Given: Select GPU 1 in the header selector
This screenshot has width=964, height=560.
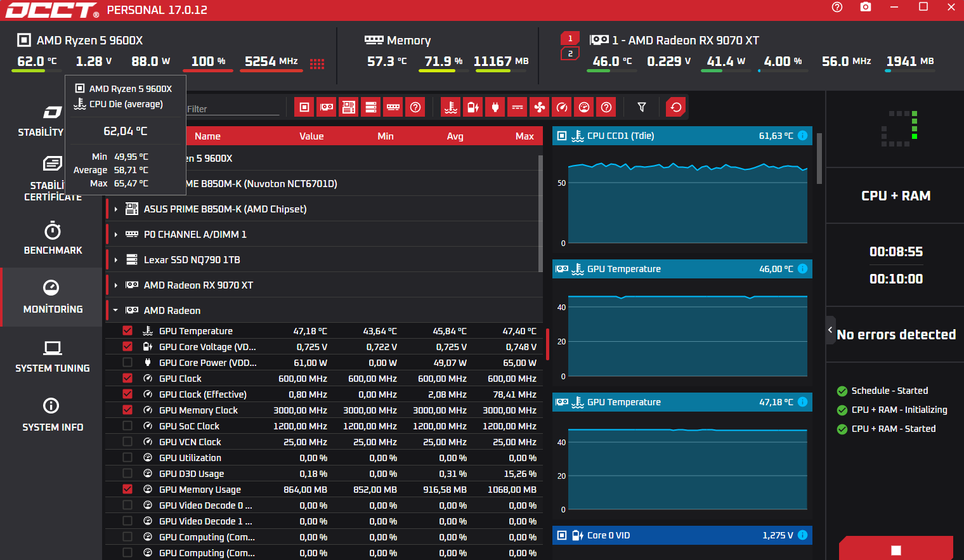Looking at the screenshot, I should click(x=570, y=39).
